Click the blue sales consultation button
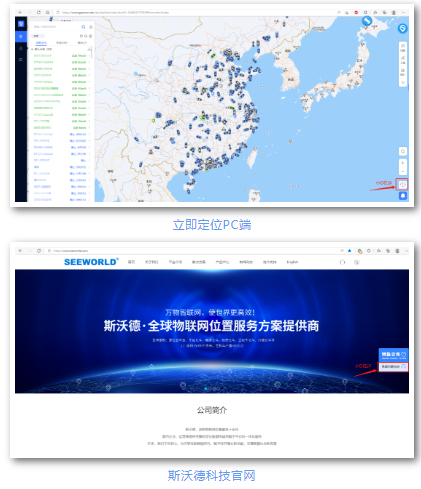 (393, 354)
